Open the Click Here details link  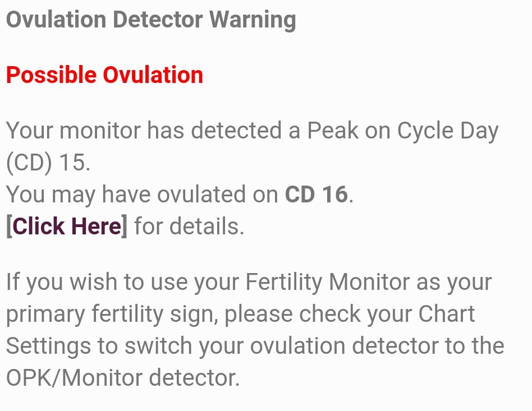pyautogui.click(x=67, y=227)
